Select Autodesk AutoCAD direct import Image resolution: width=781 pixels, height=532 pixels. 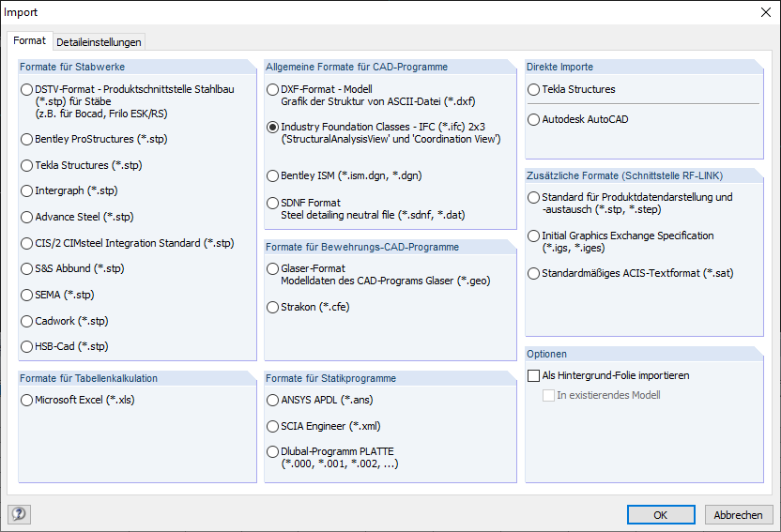[x=533, y=120]
